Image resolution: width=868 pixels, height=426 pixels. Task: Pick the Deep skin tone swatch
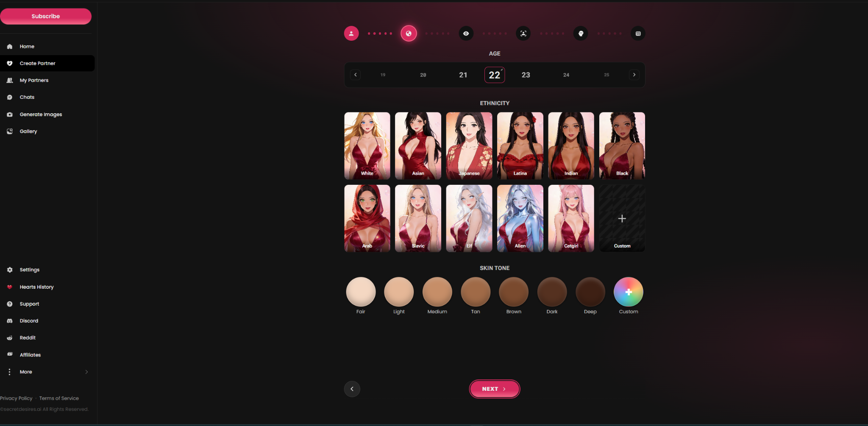pyautogui.click(x=590, y=292)
